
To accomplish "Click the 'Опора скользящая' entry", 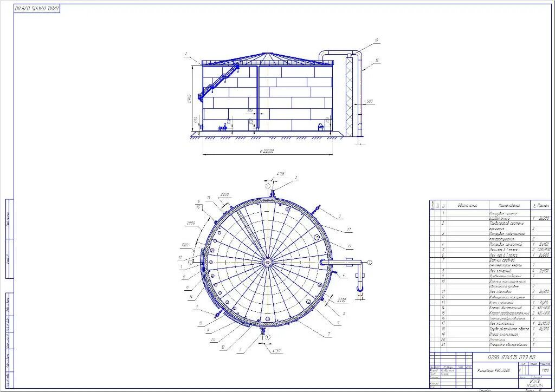I will point(504,334).
